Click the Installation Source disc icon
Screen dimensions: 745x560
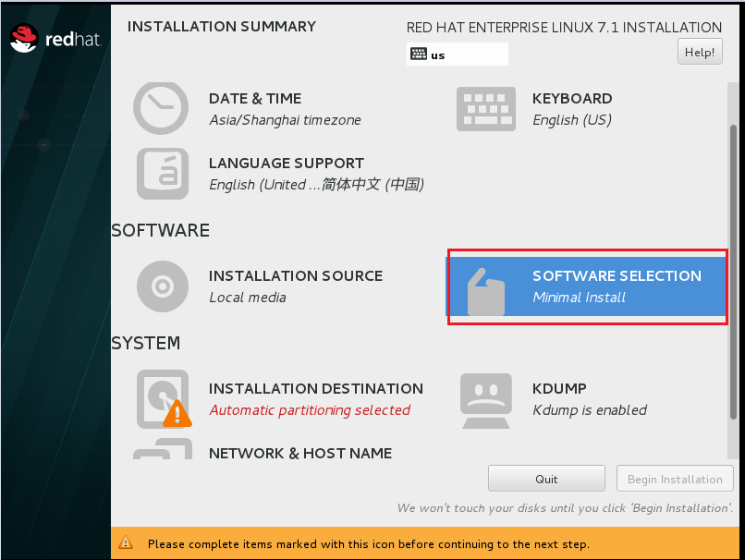pyautogui.click(x=163, y=286)
